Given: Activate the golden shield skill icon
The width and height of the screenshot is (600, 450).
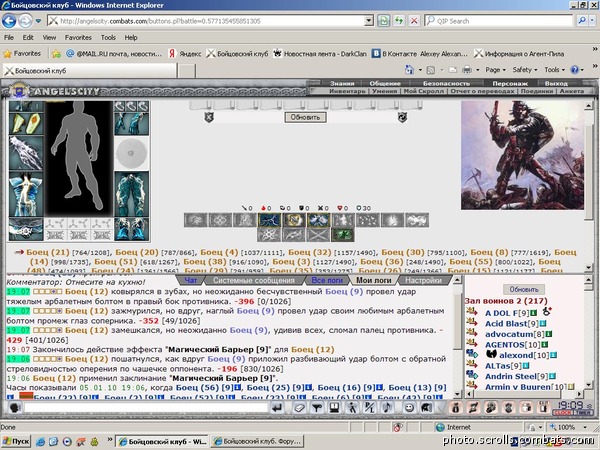Looking at the screenshot, I should (294, 220).
